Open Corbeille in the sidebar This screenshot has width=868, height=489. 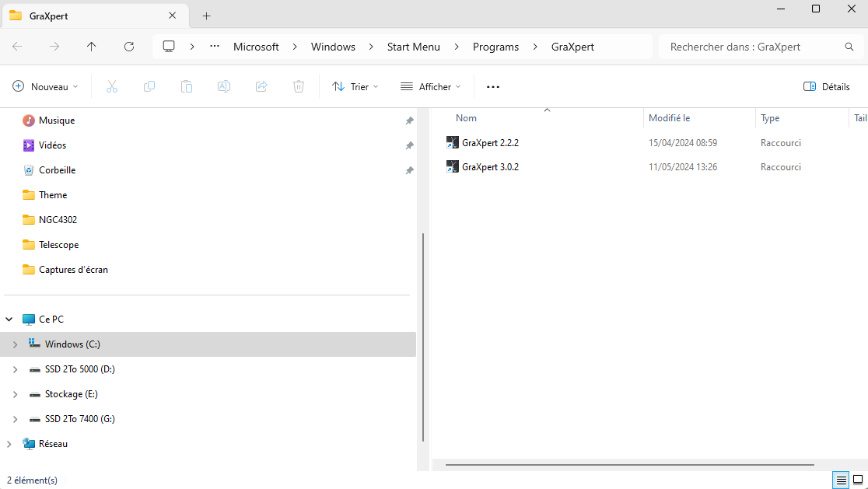[x=57, y=170]
